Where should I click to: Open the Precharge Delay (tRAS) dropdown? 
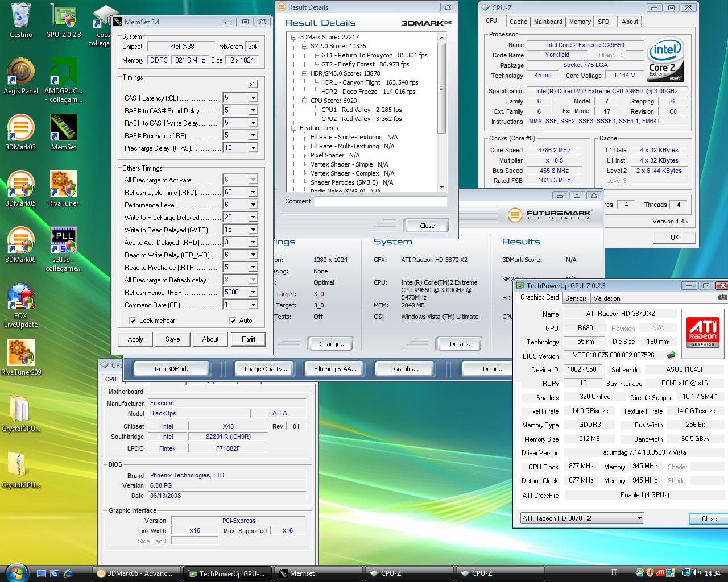coord(253,148)
